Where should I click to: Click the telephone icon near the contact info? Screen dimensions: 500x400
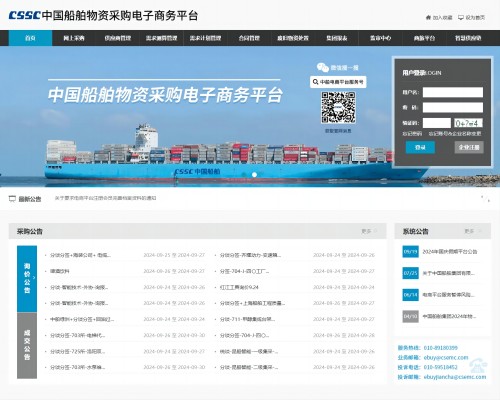tap(478, 365)
